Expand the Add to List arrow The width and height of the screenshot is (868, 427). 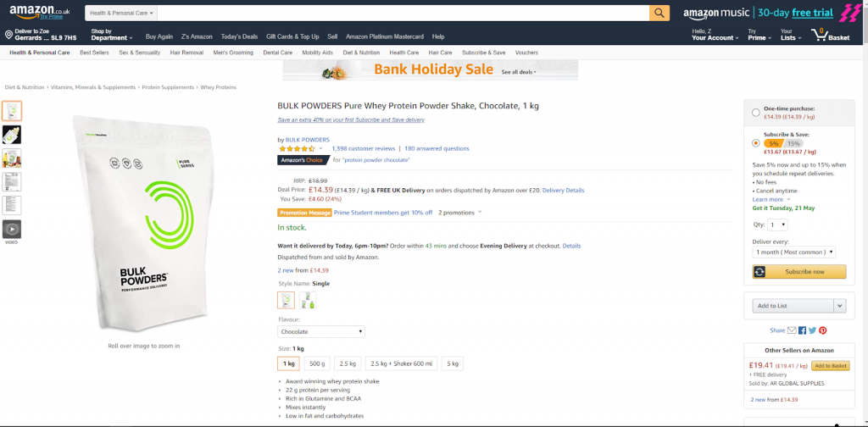click(x=840, y=306)
